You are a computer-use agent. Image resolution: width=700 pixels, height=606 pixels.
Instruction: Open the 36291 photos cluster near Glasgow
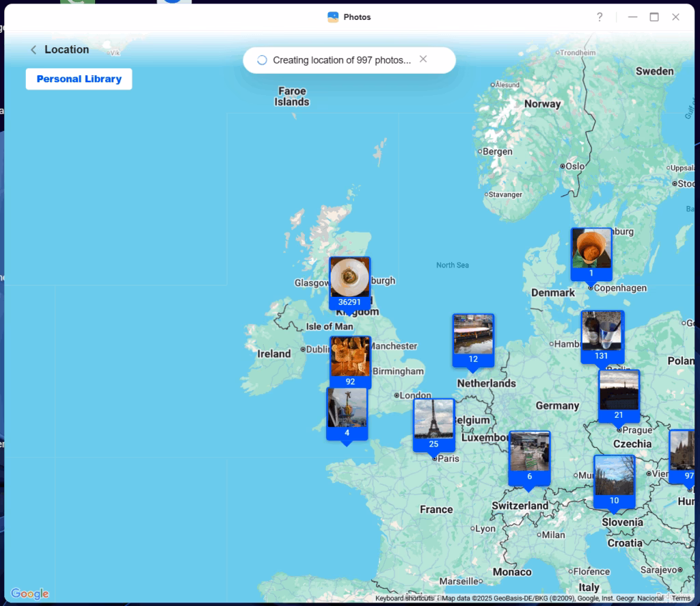click(x=349, y=281)
